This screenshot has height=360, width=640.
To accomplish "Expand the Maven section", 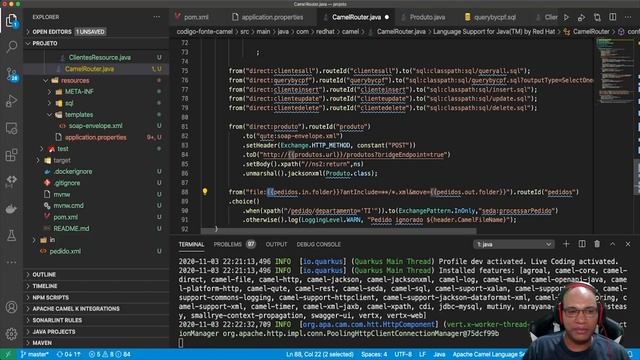I will [x=96, y=343].
